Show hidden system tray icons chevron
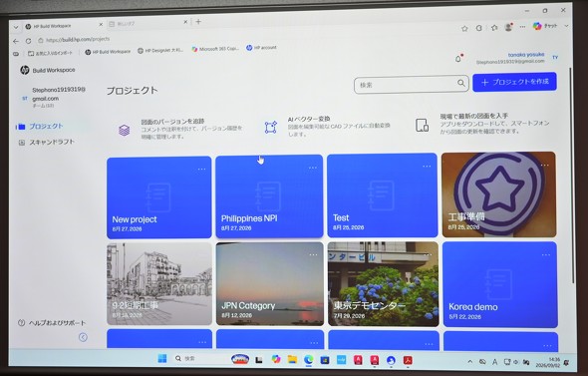This screenshot has height=376, width=588. point(469,361)
